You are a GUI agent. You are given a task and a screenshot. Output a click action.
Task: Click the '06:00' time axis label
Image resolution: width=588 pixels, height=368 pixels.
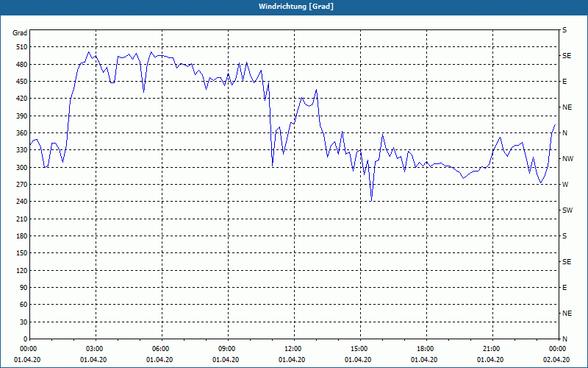tap(160, 349)
